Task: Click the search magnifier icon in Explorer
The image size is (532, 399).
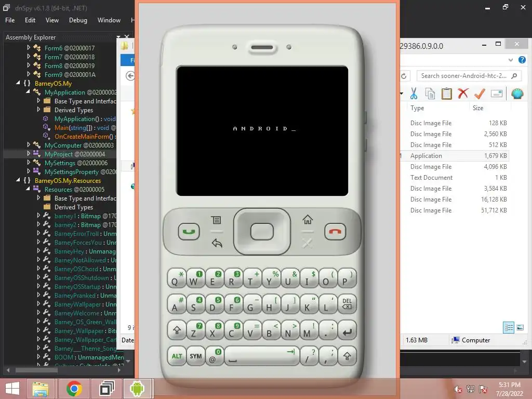Action: [x=514, y=76]
